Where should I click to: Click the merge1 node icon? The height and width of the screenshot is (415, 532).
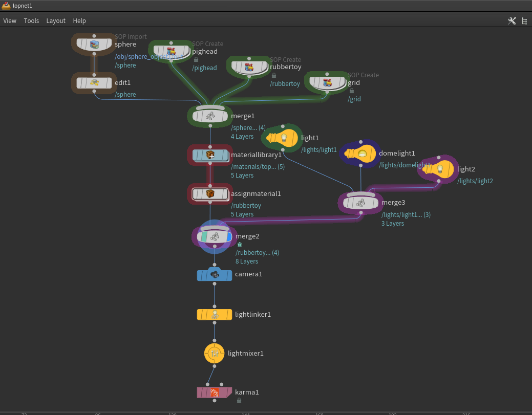point(209,116)
